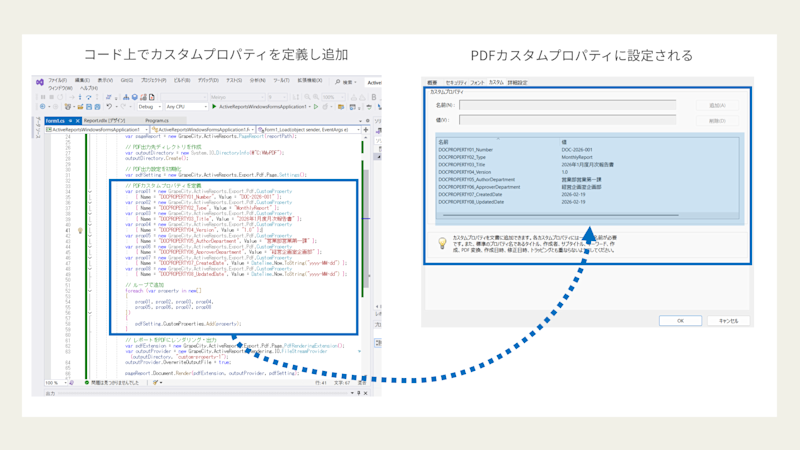Click the split editor plus icon
This screenshot has width=800, height=450.
pyautogui.click(x=366, y=130)
